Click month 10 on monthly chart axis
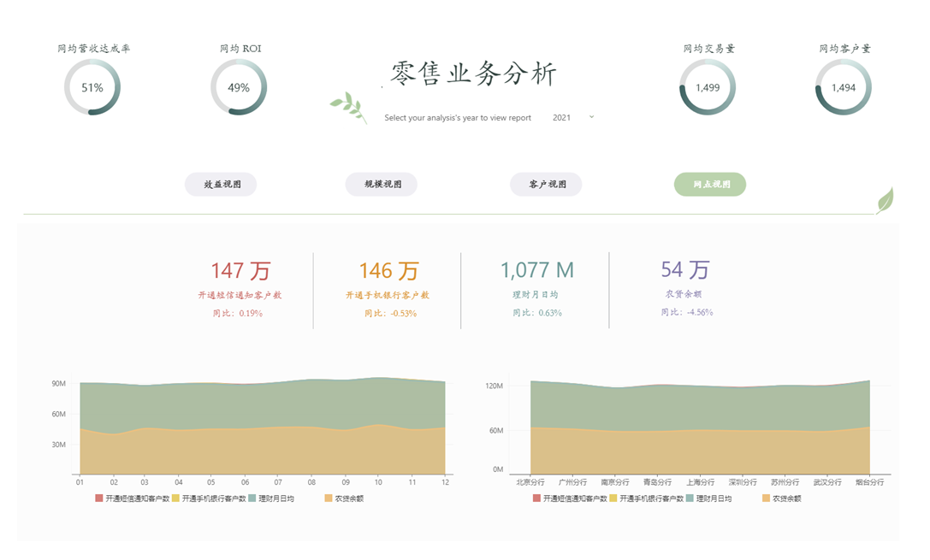 [x=378, y=482]
